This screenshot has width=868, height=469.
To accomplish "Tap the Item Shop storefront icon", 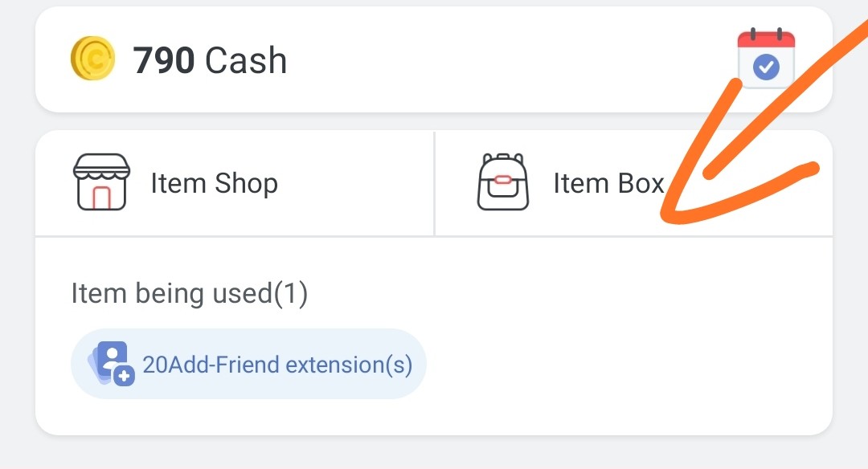I will 101,182.
